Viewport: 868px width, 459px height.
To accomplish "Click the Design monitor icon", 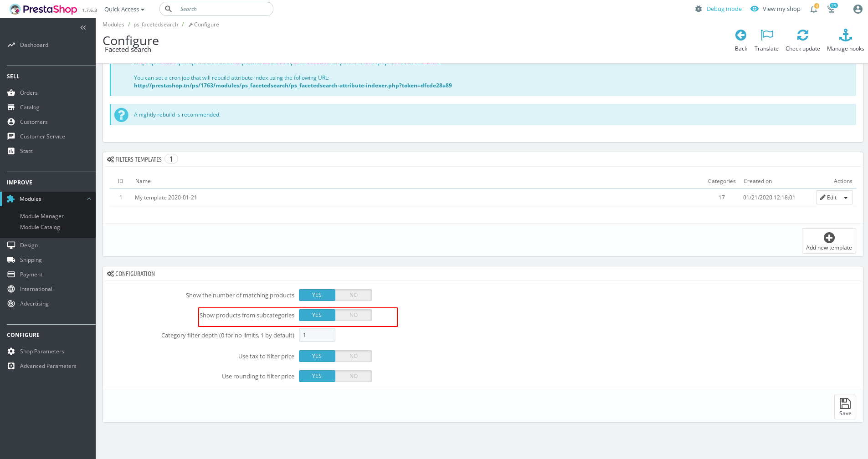I will (x=11, y=245).
